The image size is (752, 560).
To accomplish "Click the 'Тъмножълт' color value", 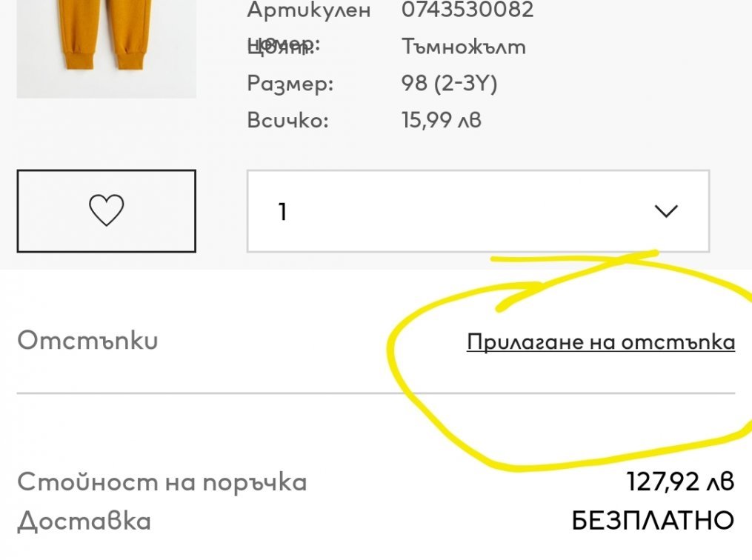I will tap(464, 47).
